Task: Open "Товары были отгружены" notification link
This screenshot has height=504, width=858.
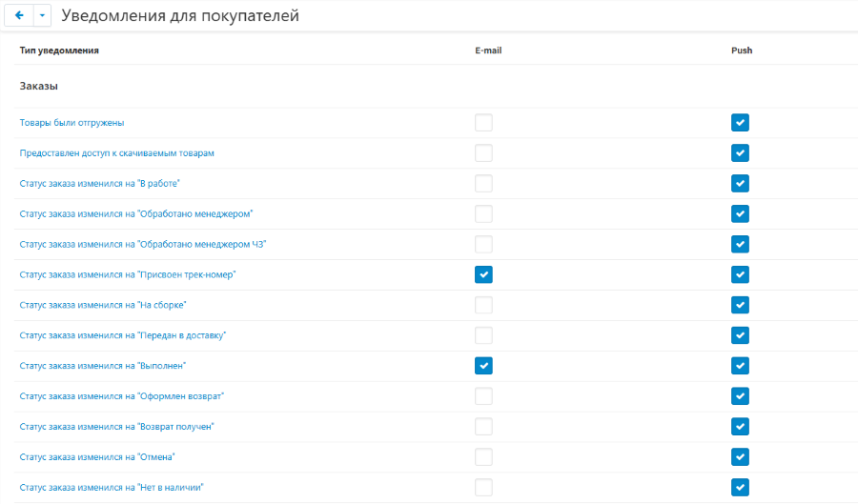Action: tap(71, 123)
